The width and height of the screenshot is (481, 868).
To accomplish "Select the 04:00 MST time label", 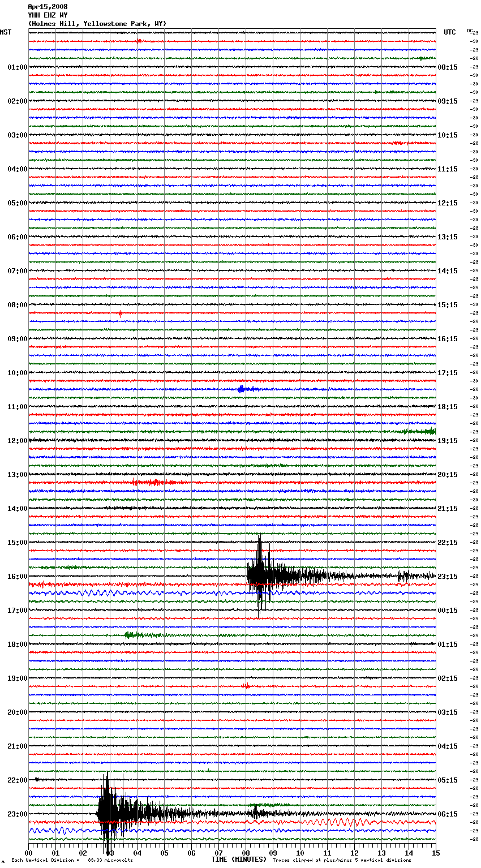I will (x=18, y=169).
